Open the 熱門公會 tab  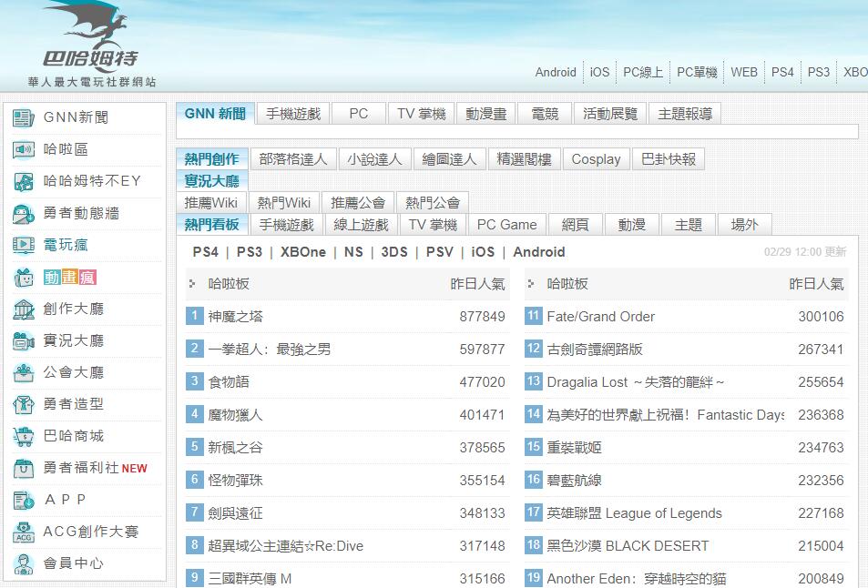433,203
